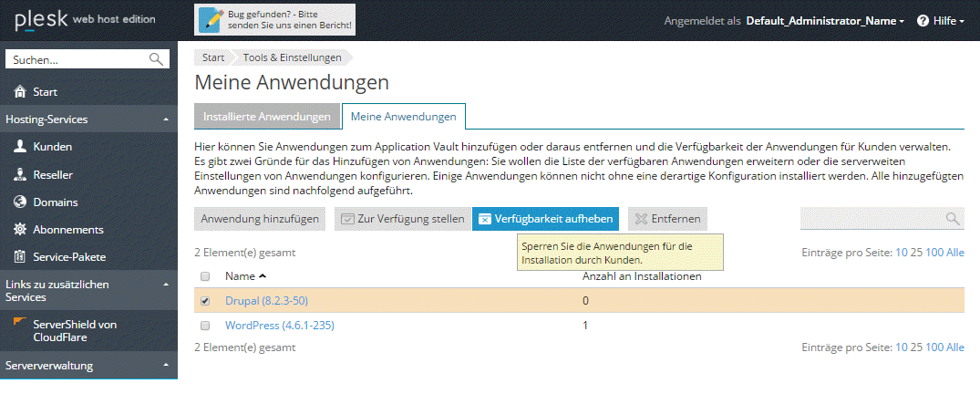Show Alle entries per page (top)
Screen dimensions: 980x394
coord(955,253)
